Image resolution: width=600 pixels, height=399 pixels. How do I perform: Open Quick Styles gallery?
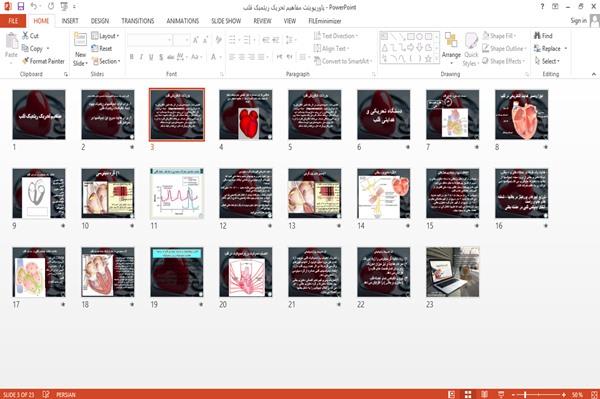pos(471,50)
